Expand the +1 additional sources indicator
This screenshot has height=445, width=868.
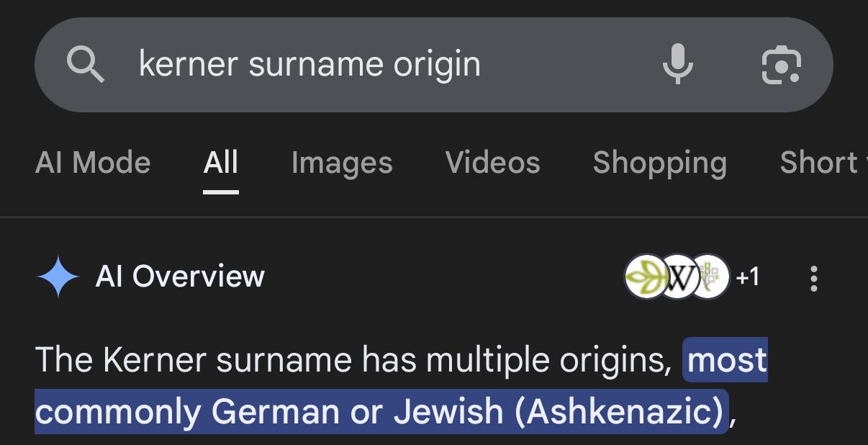point(748,277)
